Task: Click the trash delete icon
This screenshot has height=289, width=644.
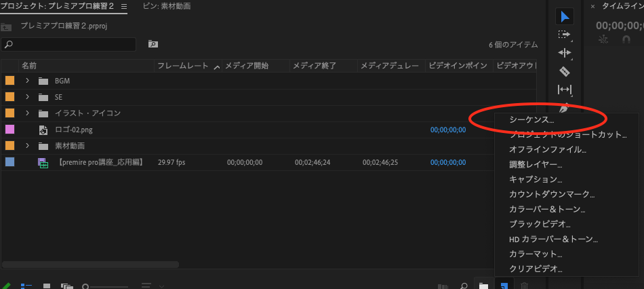Action: pyautogui.click(x=525, y=286)
